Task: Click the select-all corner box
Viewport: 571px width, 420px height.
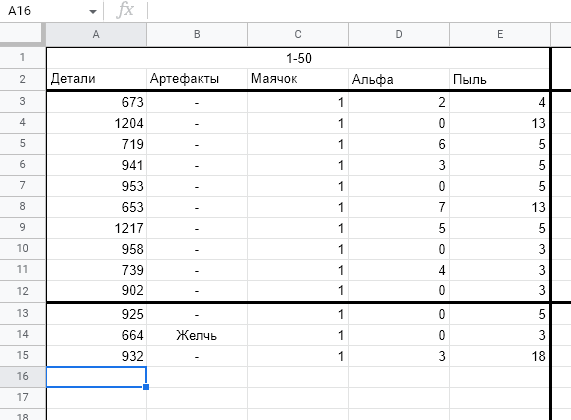Action: [22, 35]
